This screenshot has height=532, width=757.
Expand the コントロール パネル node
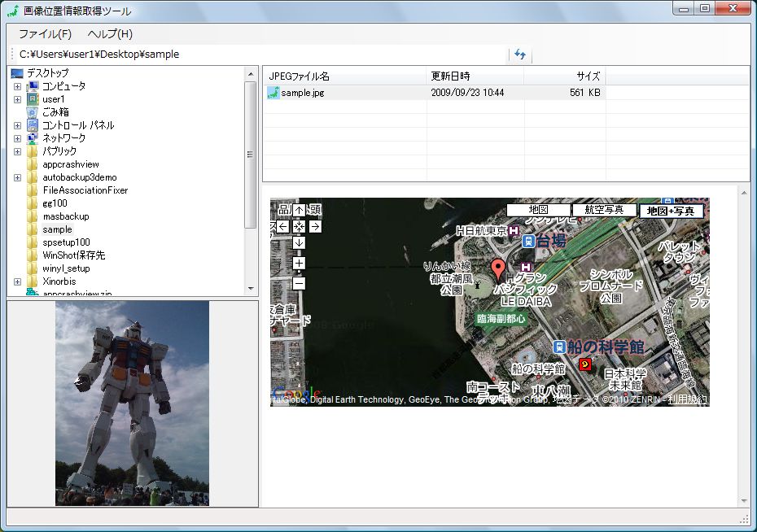(x=17, y=126)
